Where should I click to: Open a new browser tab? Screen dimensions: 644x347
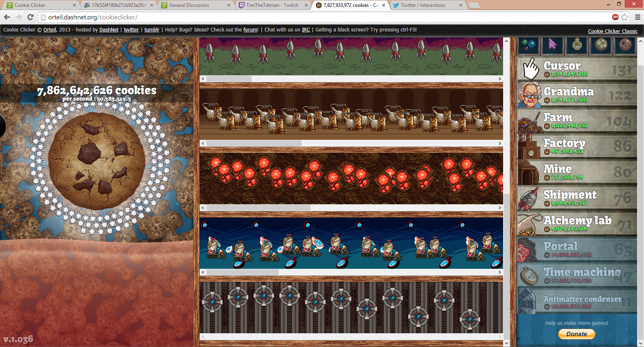[474, 5]
